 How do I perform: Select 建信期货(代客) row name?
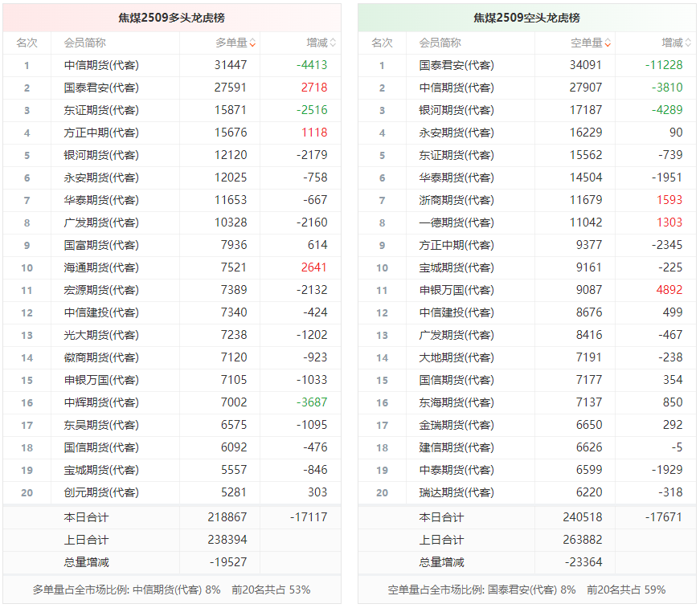456,447
